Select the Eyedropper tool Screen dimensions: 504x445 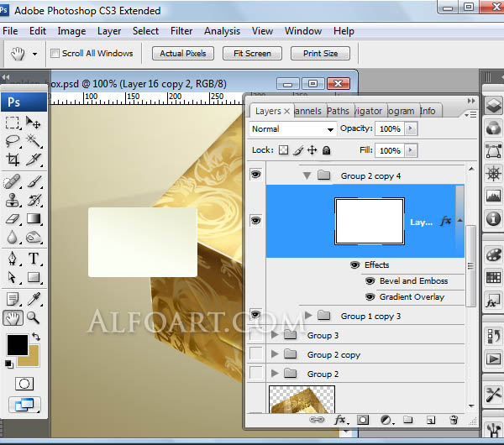[x=33, y=299]
